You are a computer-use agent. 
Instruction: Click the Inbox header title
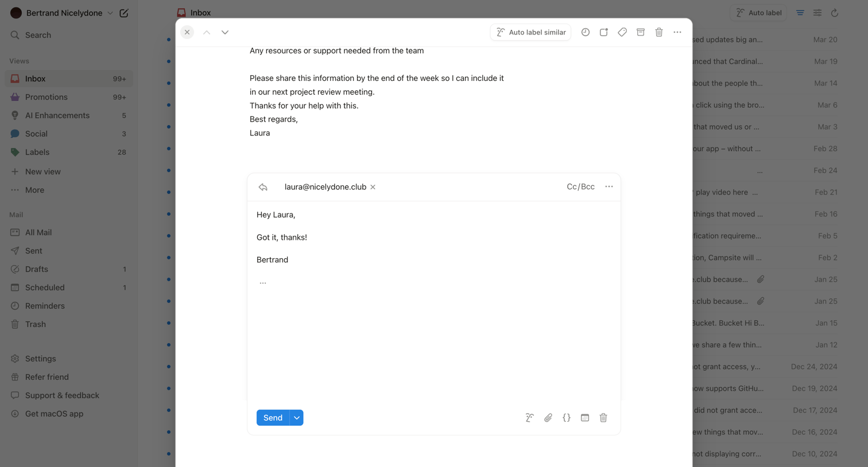click(200, 13)
